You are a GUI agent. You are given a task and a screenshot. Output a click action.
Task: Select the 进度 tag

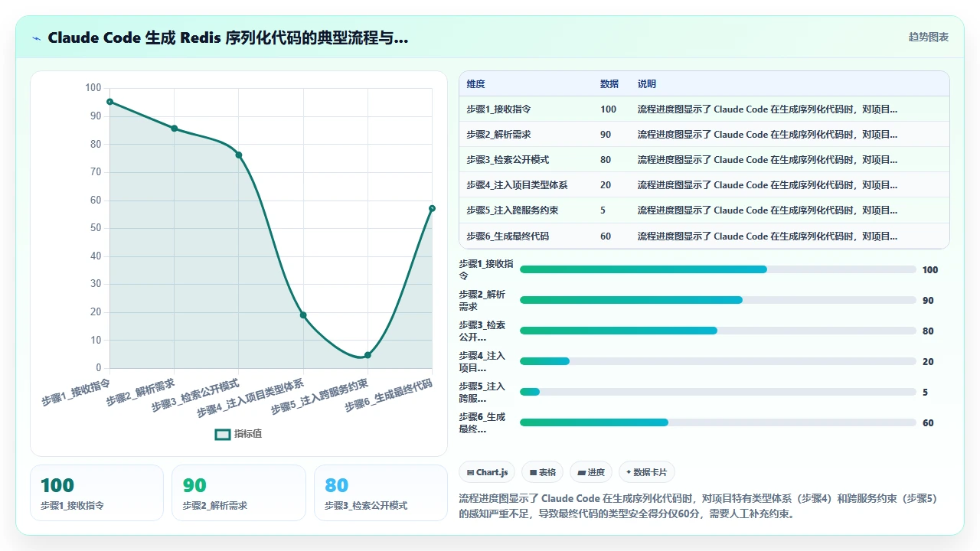tap(591, 472)
